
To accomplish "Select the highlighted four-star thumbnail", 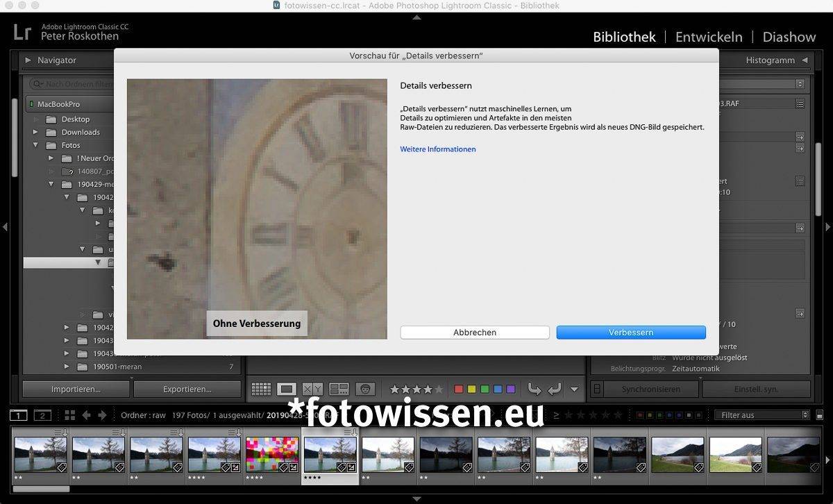I will [330, 455].
